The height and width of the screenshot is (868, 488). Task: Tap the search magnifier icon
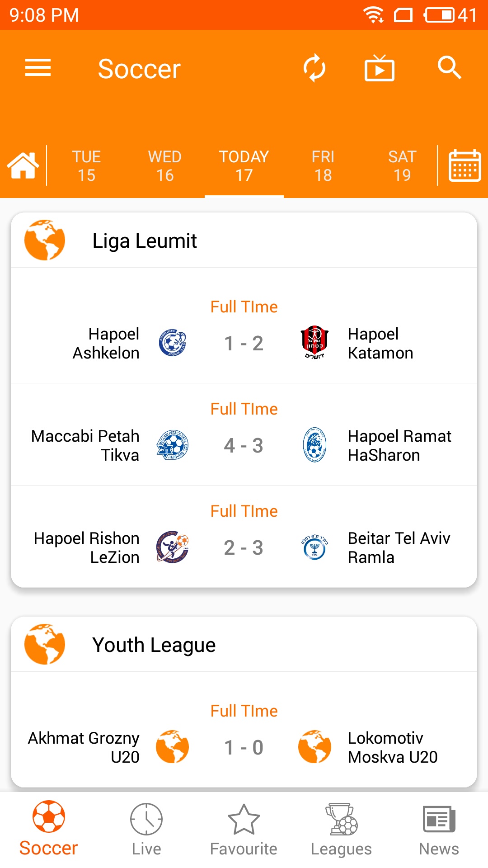449,68
